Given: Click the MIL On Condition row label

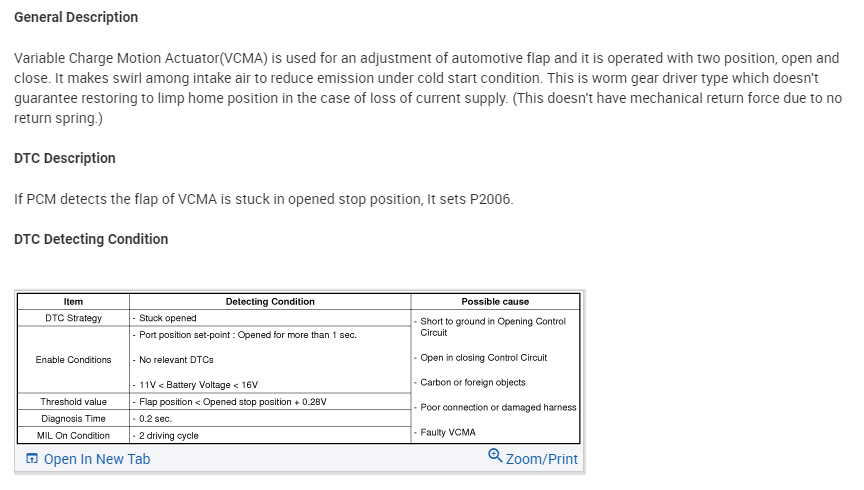Looking at the screenshot, I should 73,436.
